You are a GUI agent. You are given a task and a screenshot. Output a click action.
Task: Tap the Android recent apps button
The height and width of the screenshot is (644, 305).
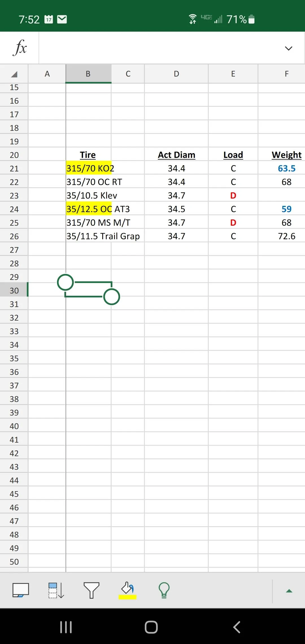(66, 627)
